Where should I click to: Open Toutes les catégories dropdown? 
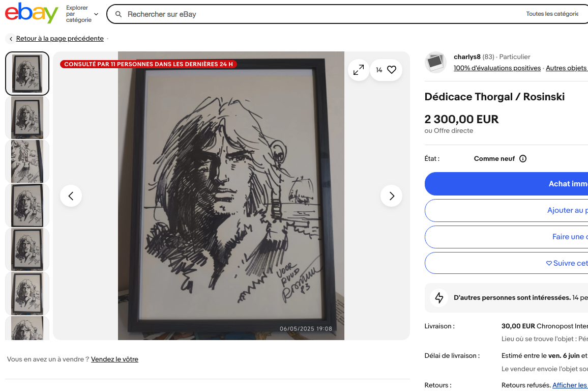tap(552, 14)
